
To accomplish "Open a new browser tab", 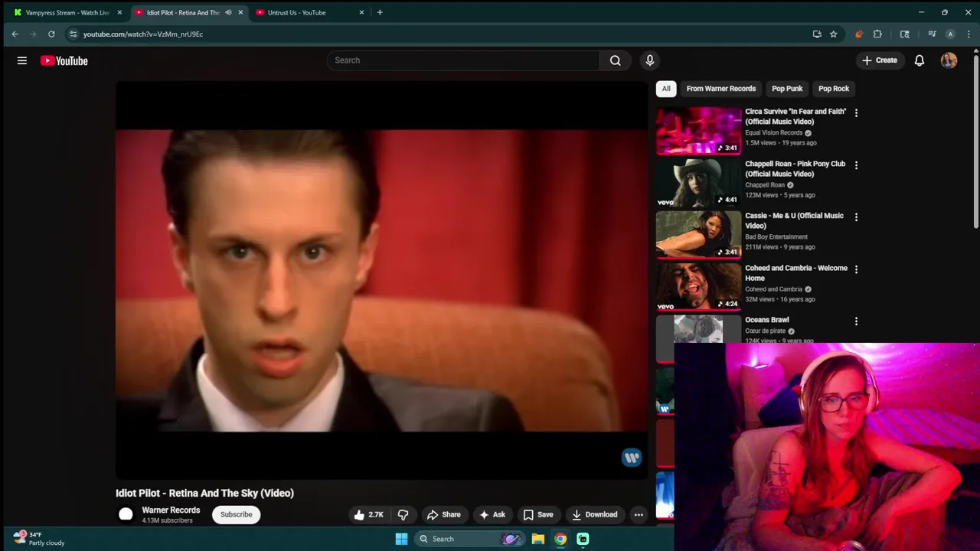I will (380, 12).
